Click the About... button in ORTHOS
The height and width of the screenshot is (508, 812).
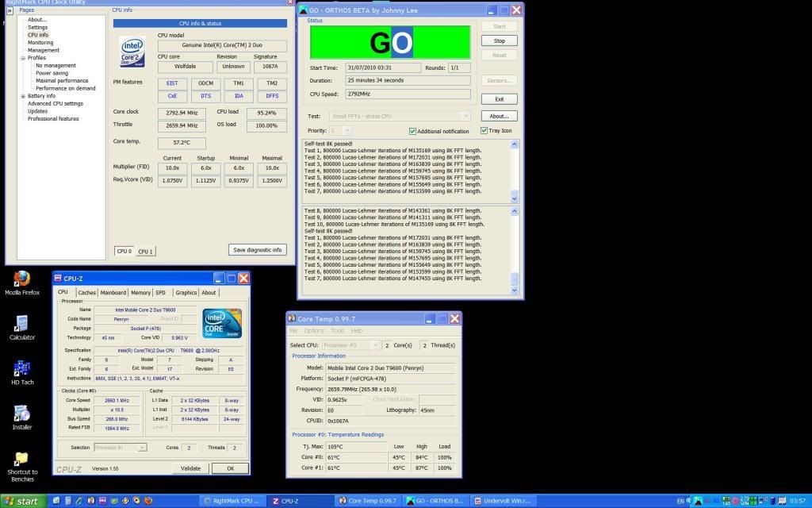500,116
